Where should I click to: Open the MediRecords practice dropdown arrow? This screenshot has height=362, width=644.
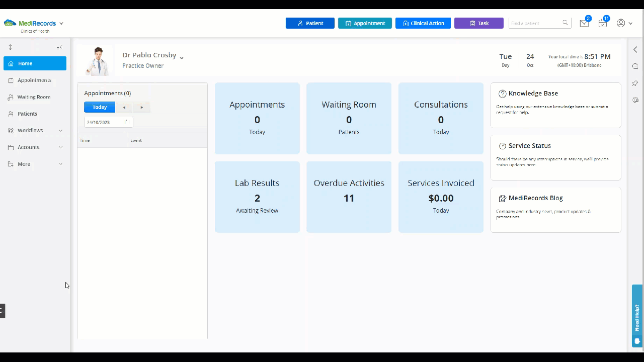coord(61,23)
